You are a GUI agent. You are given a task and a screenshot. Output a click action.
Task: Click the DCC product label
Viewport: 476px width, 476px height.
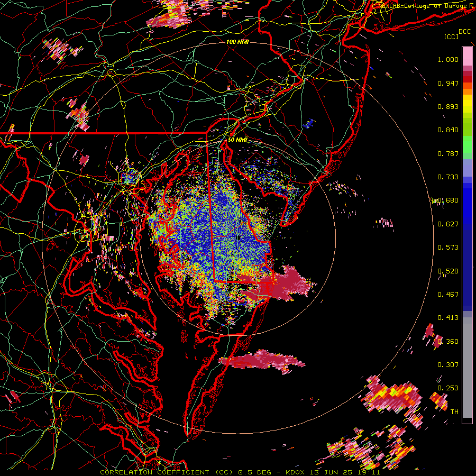464,32
